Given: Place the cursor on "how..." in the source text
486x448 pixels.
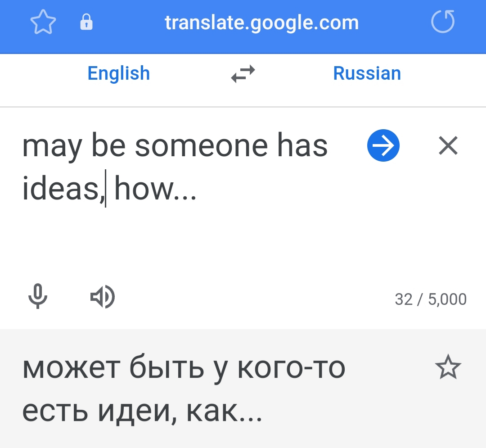Looking at the screenshot, I should (156, 189).
